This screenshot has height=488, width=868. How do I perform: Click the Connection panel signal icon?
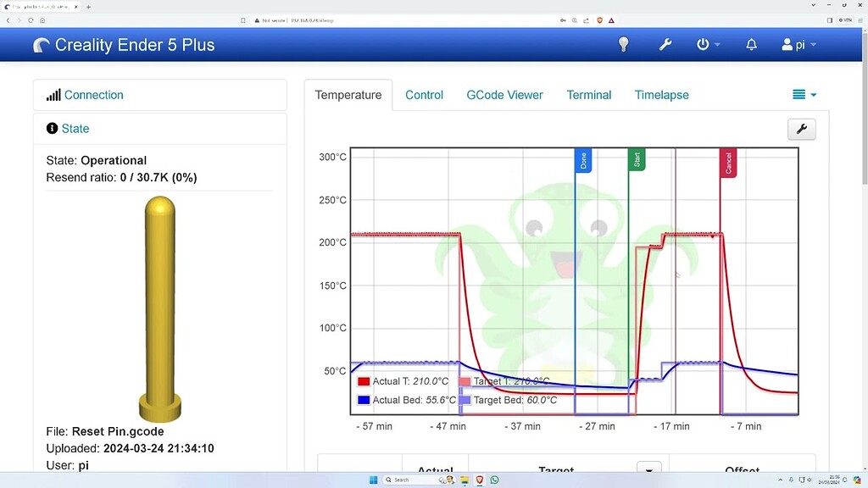pos(53,95)
